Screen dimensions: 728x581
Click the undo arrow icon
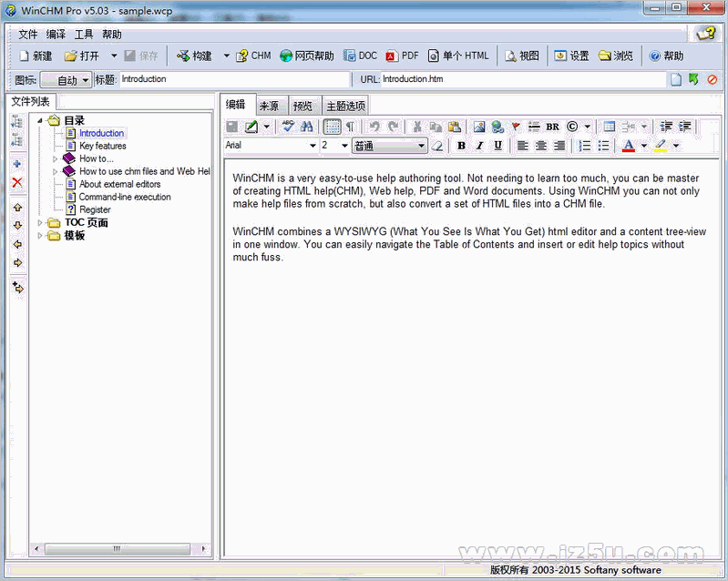point(374,127)
